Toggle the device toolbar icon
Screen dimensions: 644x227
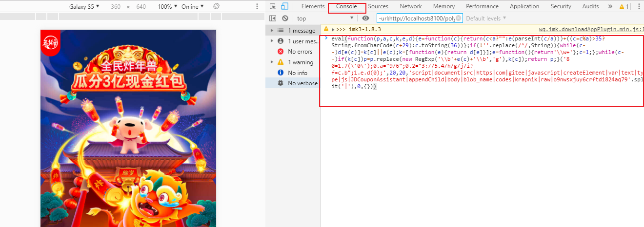pyautogui.click(x=285, y=6)
